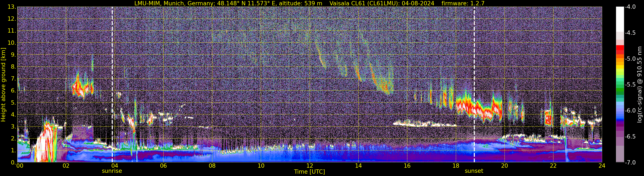Click the '02' time tick label
644x176 pixels.
66,166
